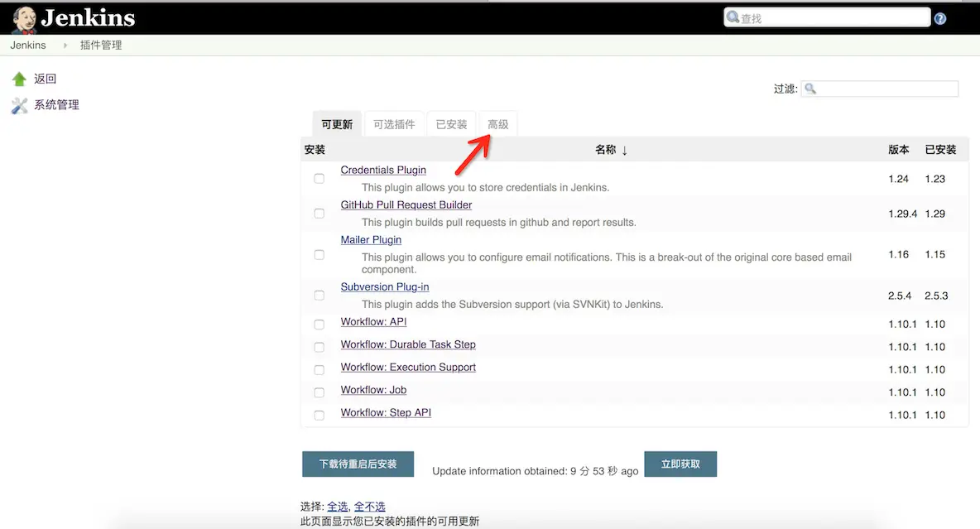Viewport: 980px width, 529px height.
Task: Click the Jenkins title text in header
Action: (88, 18)
